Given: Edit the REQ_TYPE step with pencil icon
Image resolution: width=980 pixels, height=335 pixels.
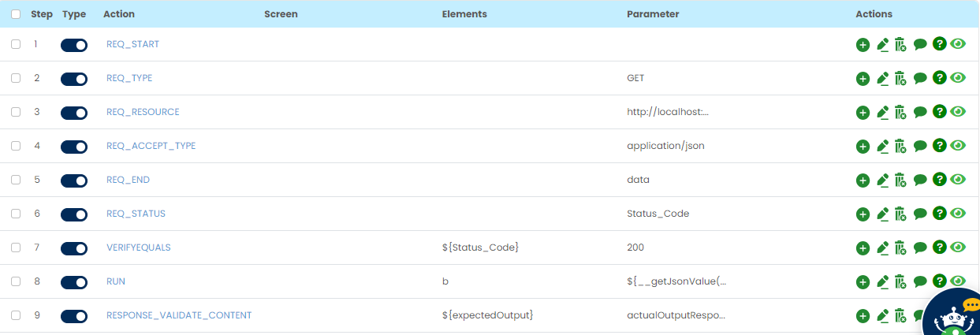Looking at the screenshot, I should click(x=882, y=79).
